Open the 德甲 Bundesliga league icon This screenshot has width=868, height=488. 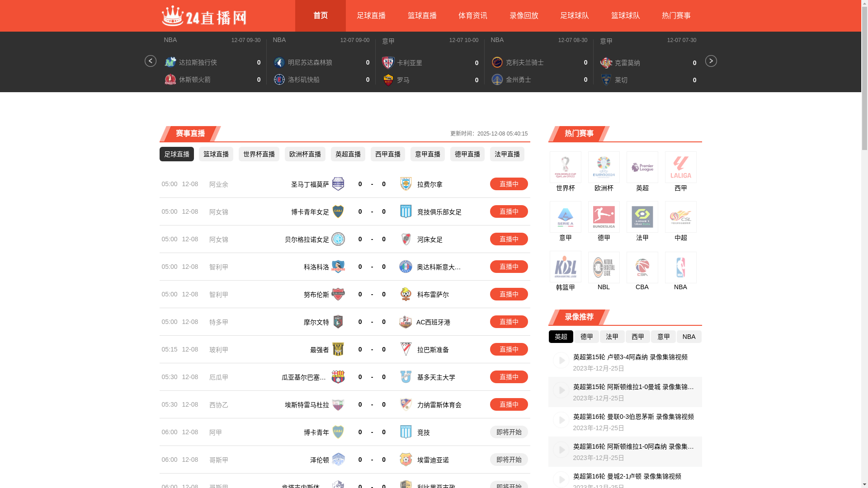[604, 217]
